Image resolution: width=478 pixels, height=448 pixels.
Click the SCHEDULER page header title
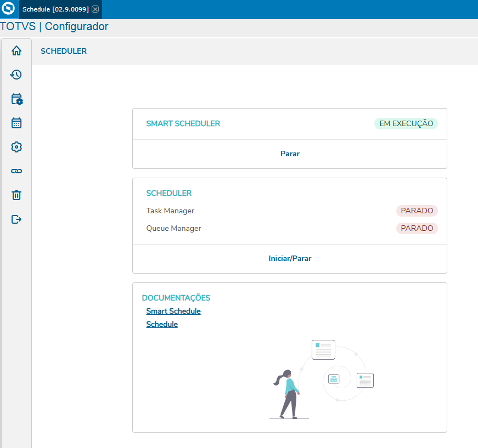(x=64, y=51)
